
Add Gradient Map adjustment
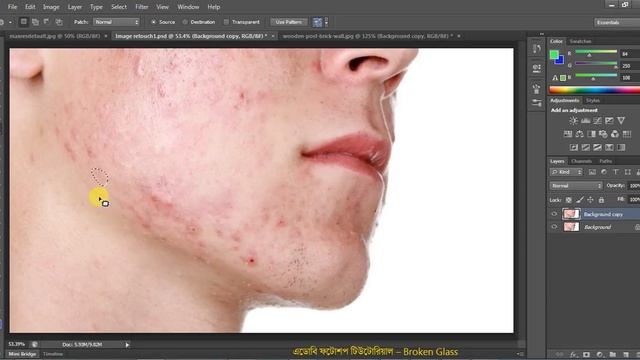pyautogui.click(x=621, y=147)
